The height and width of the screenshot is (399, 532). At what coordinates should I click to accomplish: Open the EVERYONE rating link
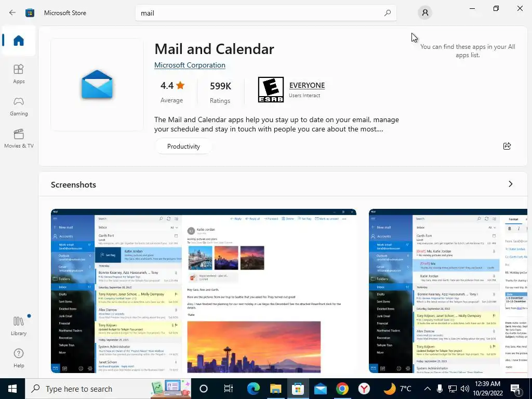(x=307, y=85)
